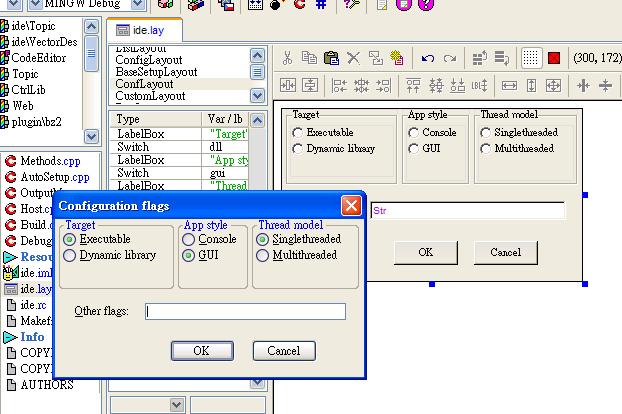Select Dynamic library target in dialog

click(69, 256)
